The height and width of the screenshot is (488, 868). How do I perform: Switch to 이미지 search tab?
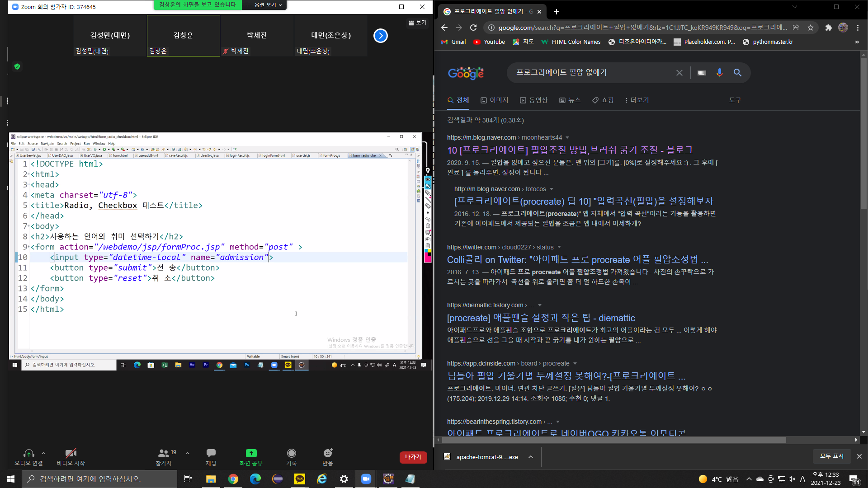pyautogui.click(x=495, y=100)
